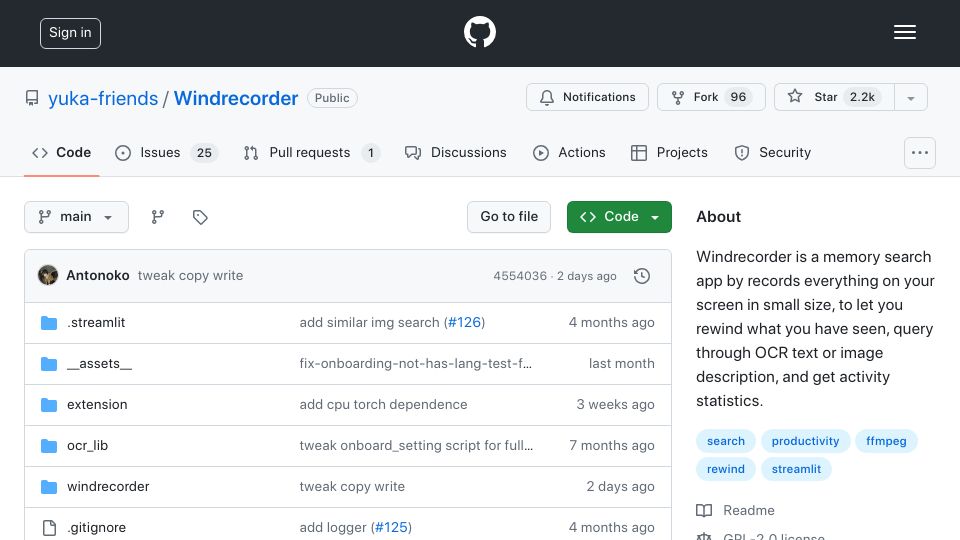Click the ffmpeg topic tag
The image size is (960, 540).
tap(886, 441)
